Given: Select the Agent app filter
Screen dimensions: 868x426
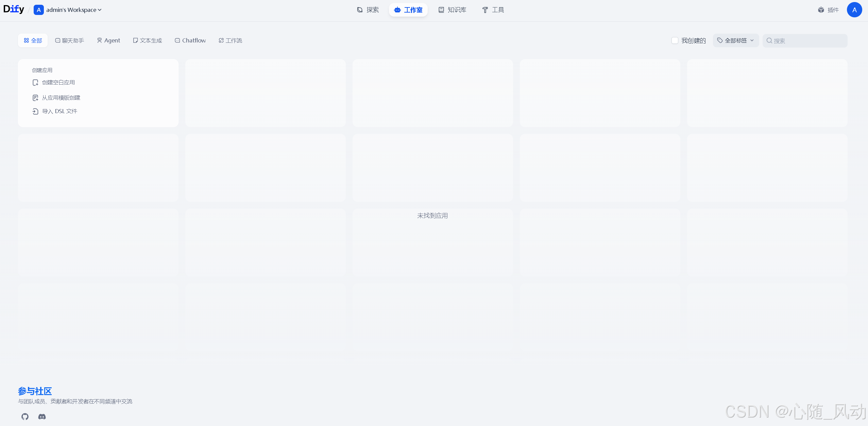Looking at the screenshot, I should pyautogui.click(x=109, y=41).
